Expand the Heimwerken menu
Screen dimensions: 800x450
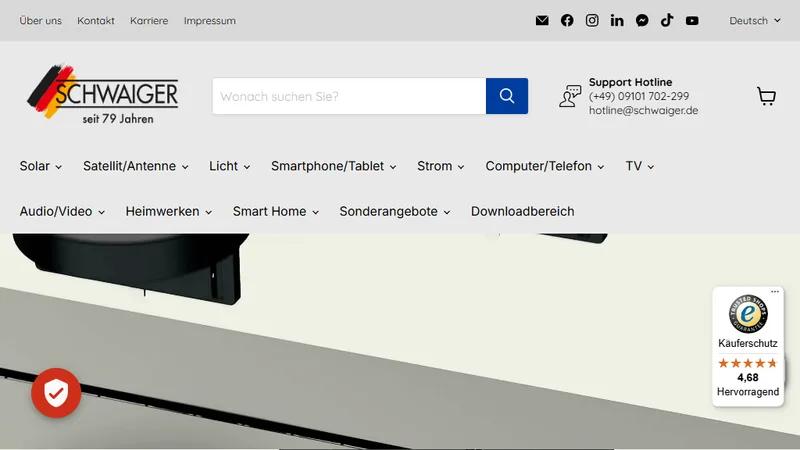[169, 212]
